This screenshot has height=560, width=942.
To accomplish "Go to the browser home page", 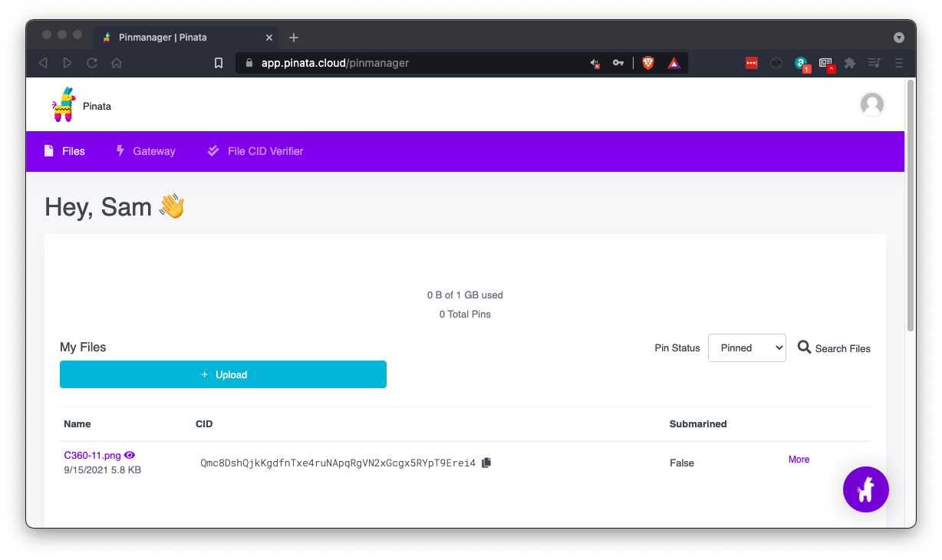I will (x=117, y=63).
